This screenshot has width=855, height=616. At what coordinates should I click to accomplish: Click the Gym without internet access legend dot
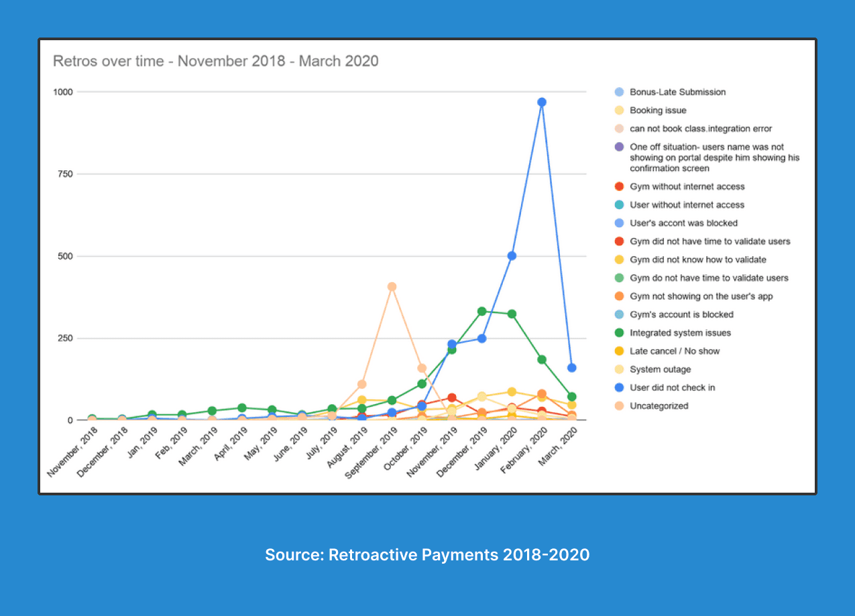coord(619,186)
